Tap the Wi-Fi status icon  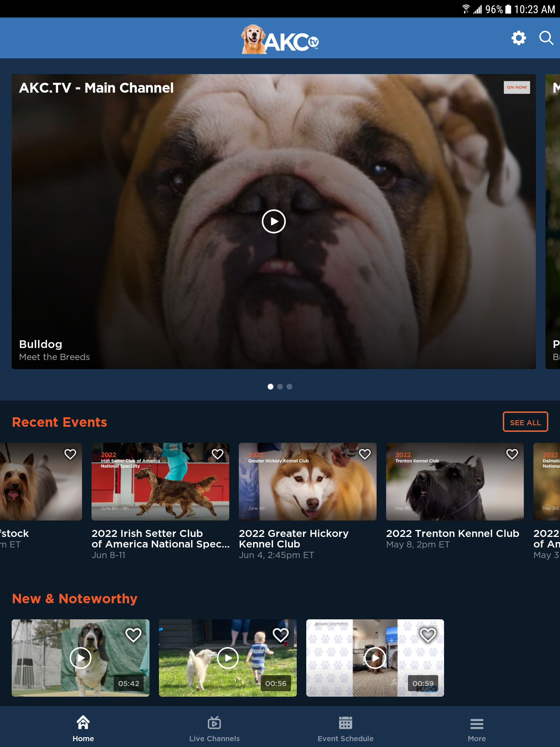(x=466, y=9)
